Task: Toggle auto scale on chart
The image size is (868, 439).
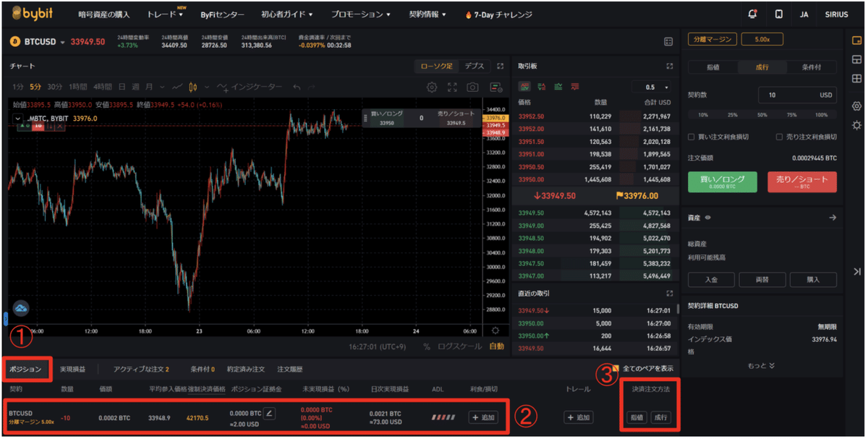Action: click(496, 346)
